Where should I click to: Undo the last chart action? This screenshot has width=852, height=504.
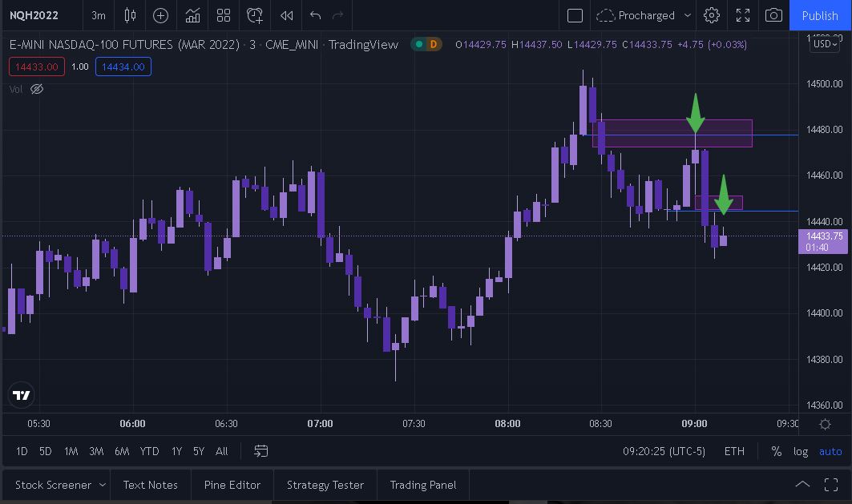coord(315,15)
